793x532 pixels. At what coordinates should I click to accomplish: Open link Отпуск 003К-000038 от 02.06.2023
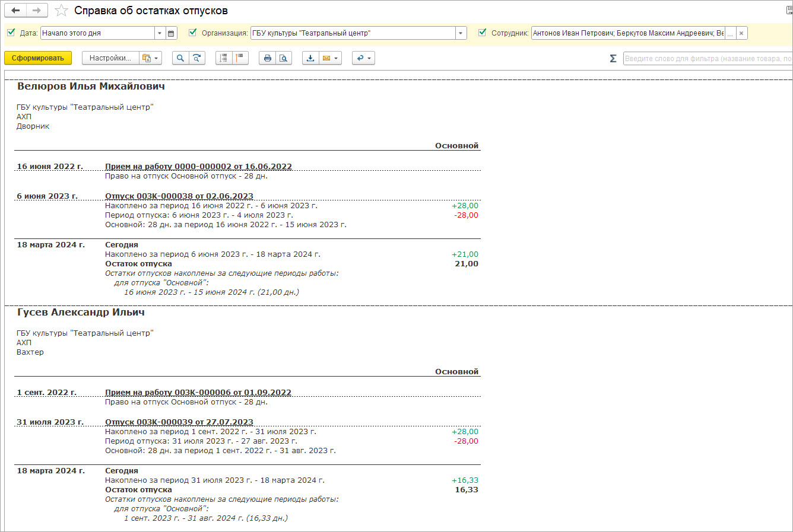click(179, 196)
